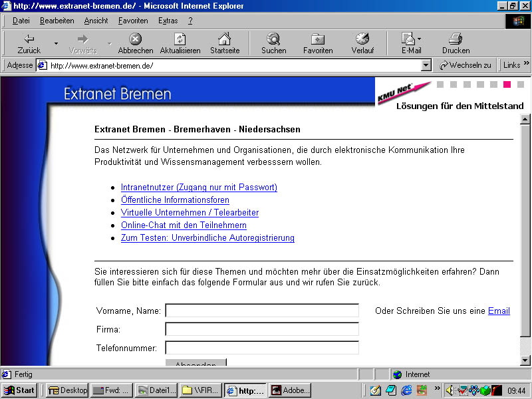Switch to the Desktop taskbar button

click(68, 390)
